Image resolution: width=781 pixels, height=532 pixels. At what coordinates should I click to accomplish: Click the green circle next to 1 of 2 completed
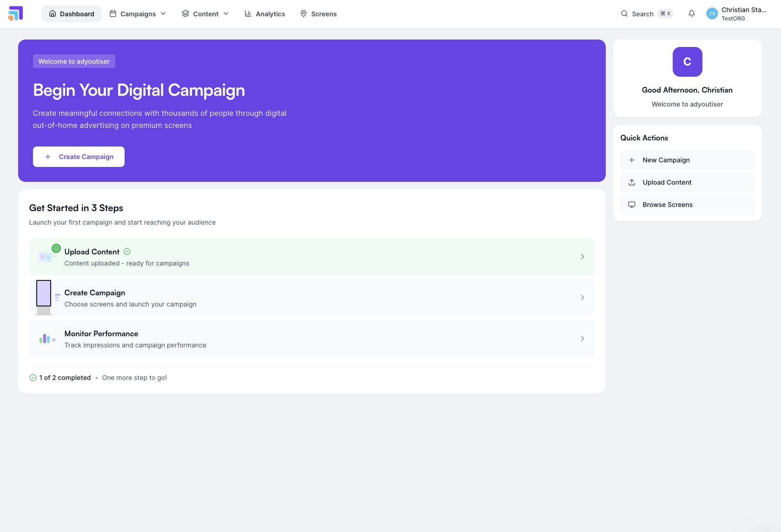tap(33, 378)
